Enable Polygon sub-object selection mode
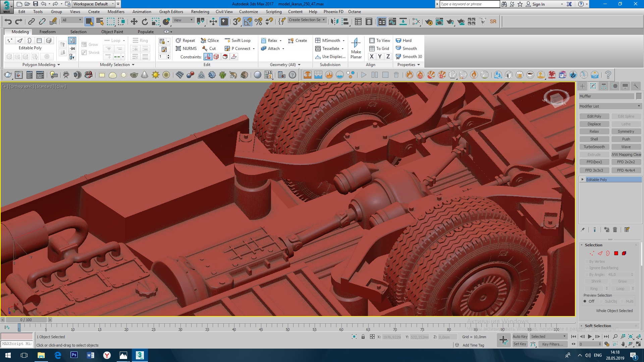644x362 pixels. [616, 253]
